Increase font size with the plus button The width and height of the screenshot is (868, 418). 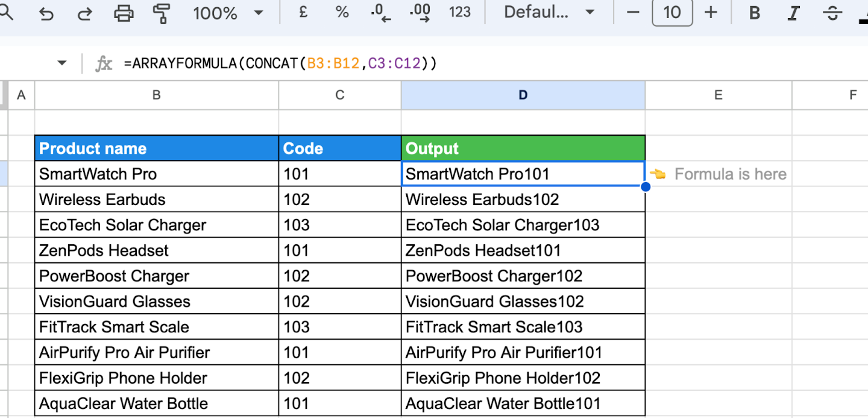pos(712,13)
